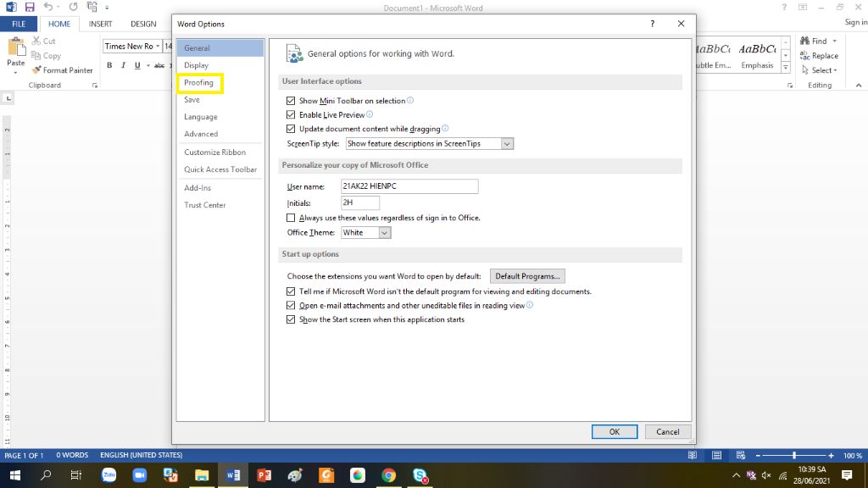The image size is (868, 488).
Task: Click the Replace icon in Editing group
Action: 805,55
